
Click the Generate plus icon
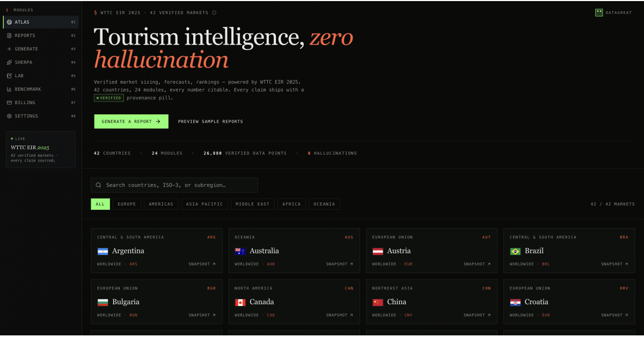(9, 49)
